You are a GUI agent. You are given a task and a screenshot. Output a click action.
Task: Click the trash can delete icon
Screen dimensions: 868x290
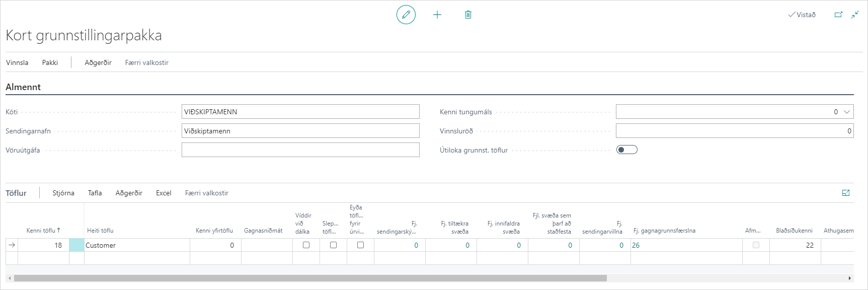point(468,15)
